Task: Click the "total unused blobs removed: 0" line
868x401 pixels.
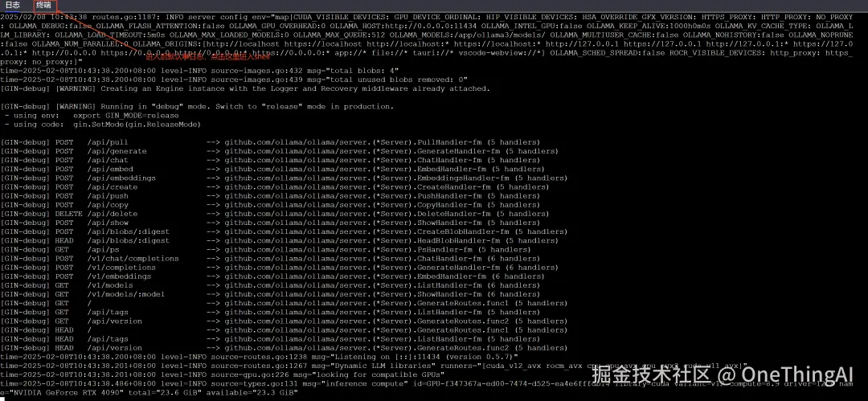Action: (x=234, y=80)
